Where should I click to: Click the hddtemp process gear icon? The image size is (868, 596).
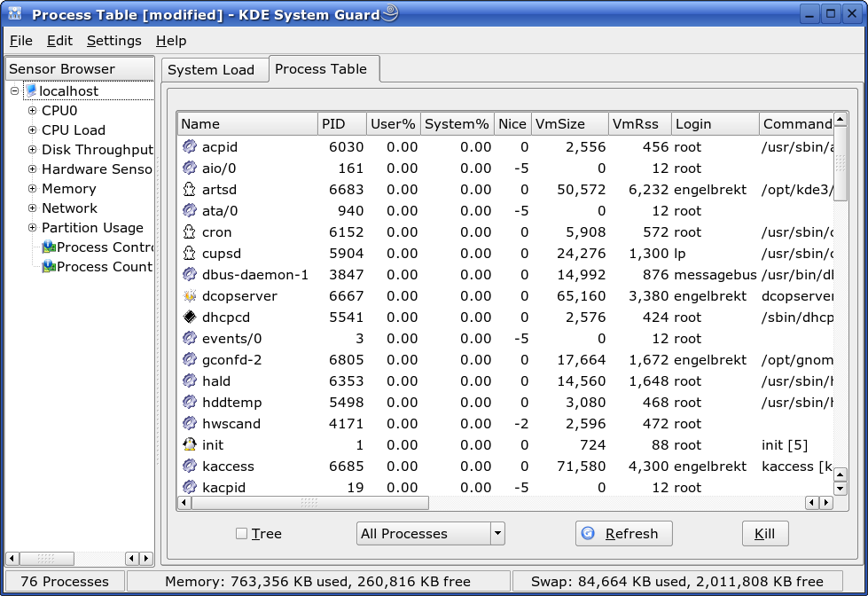[x=190, y=402]
